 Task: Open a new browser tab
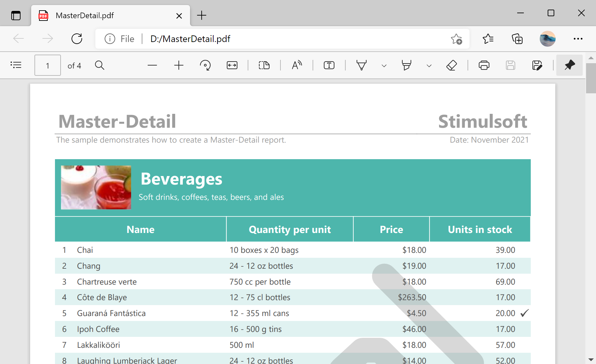click(x=202, y=15)
